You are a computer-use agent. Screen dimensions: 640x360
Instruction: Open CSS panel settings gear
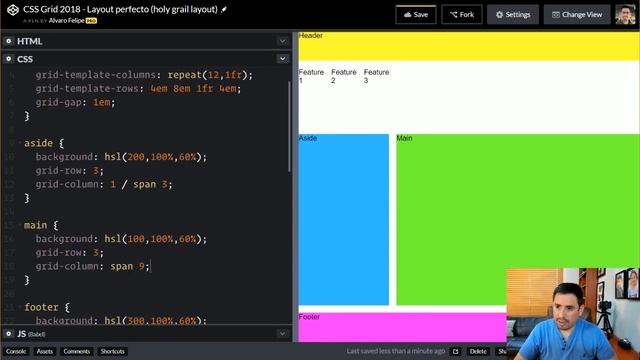tap(9, 59)
